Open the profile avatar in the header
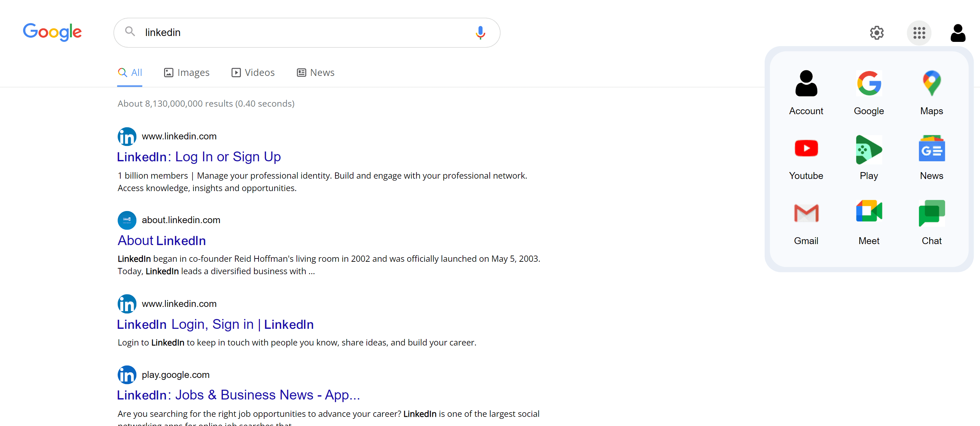This screenshot has height=426, width=980. [x=957, y=33]
